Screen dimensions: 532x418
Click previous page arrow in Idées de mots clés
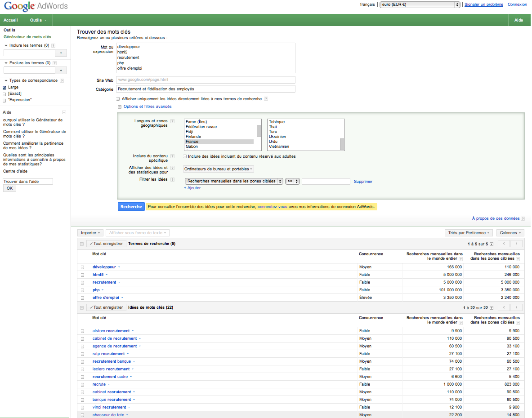click(x=504, y=307)
